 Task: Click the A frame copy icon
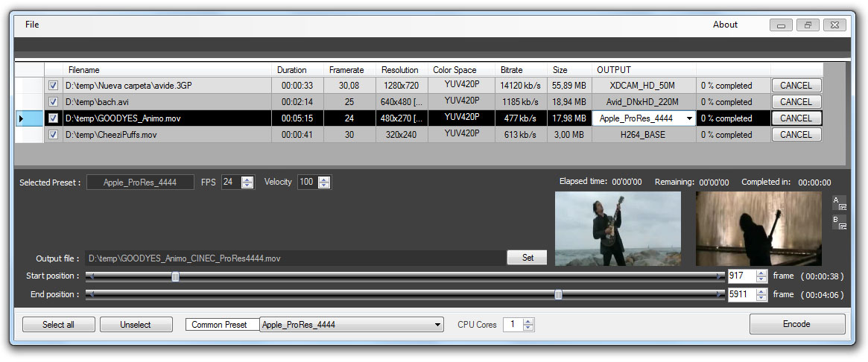pyautogui.click(x=839, y=203)
